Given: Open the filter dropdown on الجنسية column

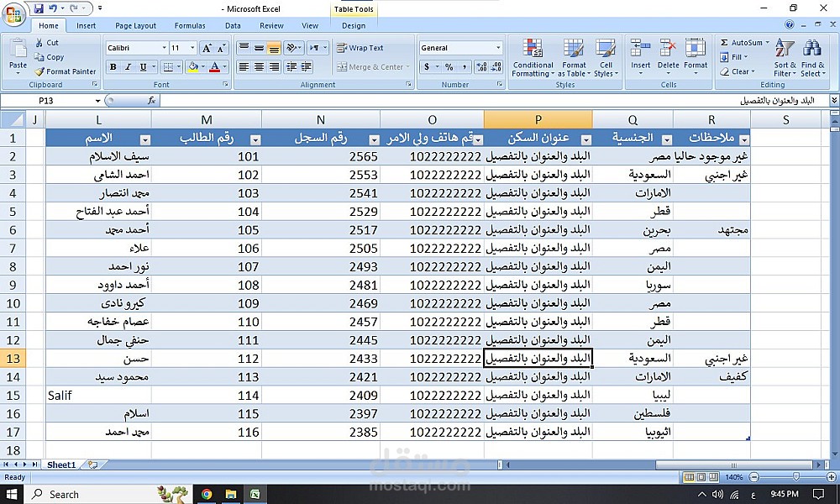Looking at the screenshot, I should (667, 138).
